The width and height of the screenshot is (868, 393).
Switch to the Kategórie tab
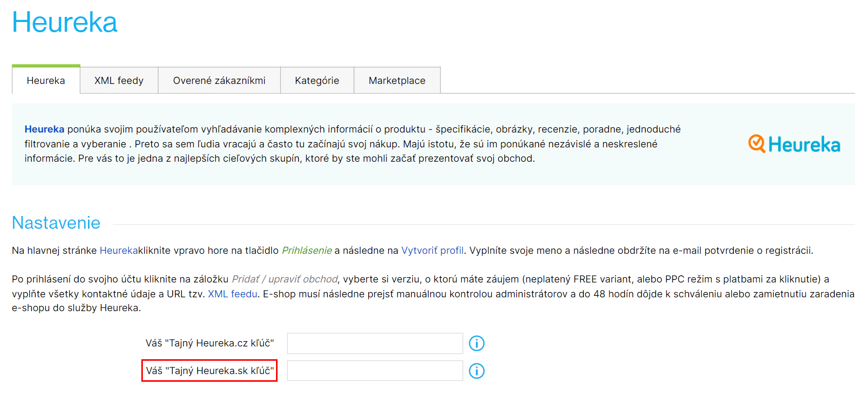(317, 80)
